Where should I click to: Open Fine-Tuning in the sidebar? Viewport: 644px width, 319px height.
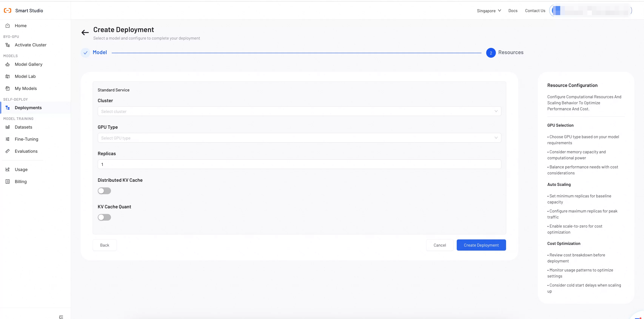pos(35,139)
